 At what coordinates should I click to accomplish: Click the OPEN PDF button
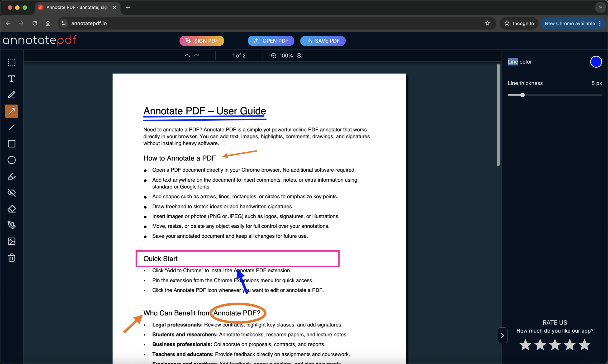(271, 41)
